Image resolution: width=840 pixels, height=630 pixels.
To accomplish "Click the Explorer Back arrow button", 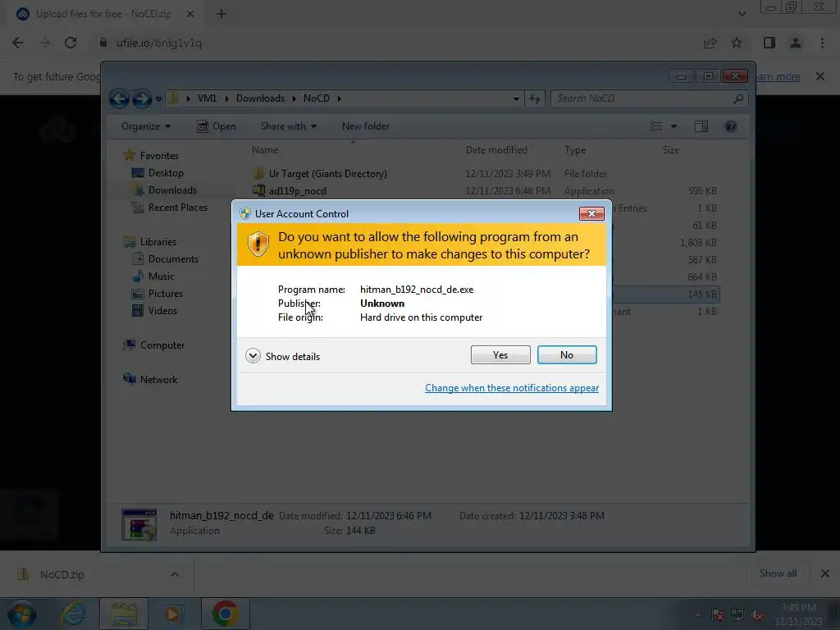I will click(x=119, y=98).
